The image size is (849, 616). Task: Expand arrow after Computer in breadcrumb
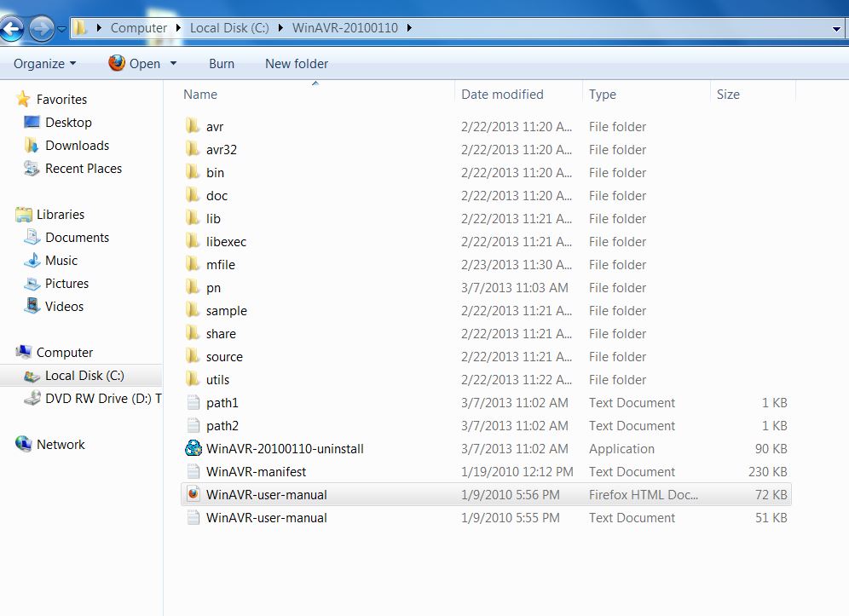(178, 28)
